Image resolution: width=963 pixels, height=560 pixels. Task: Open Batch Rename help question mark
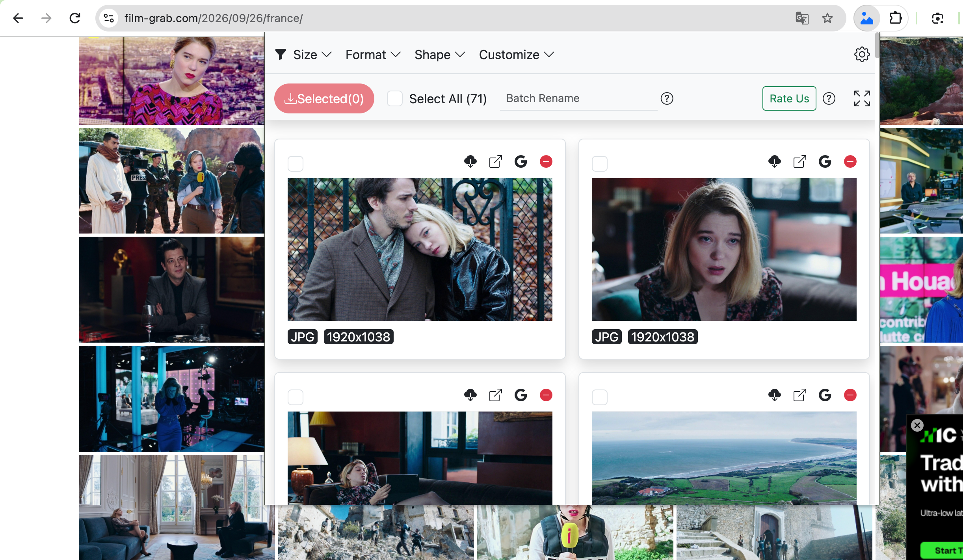click(667, 98)
